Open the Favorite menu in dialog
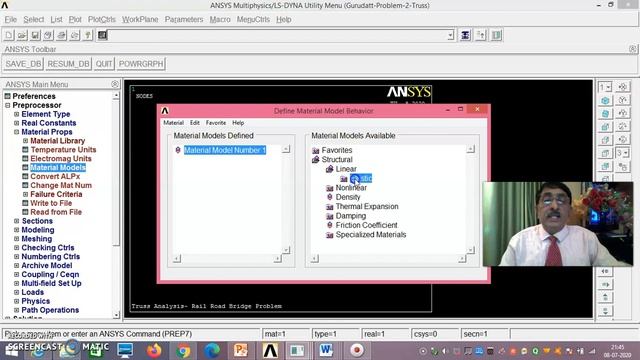 point(216,122)
